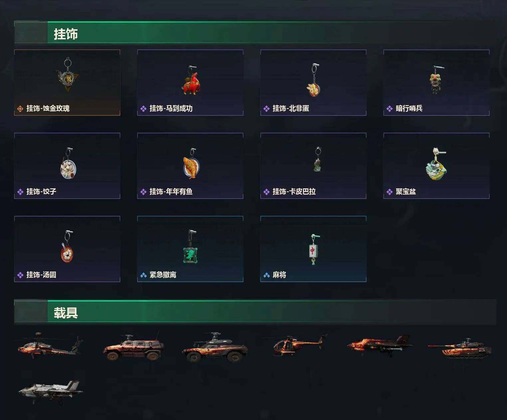507x420 pixels.
Task: Click the 汤圆 bowl charm icon
Action: pos(68,246)
